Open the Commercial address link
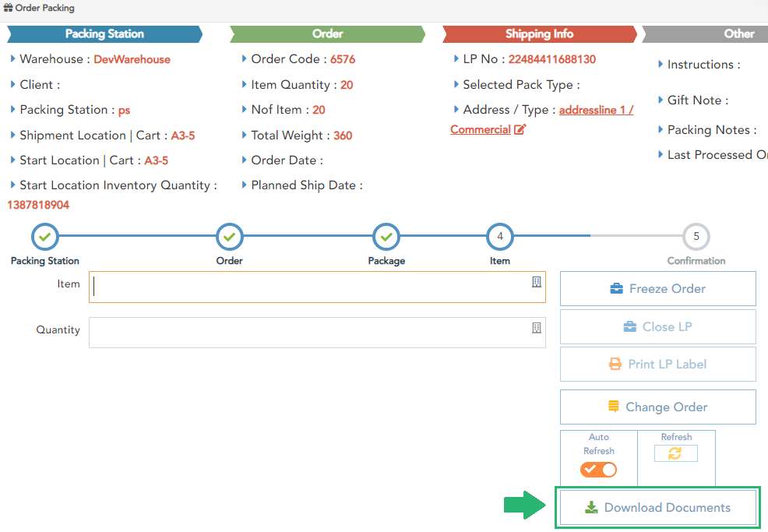This screenshot has height=532, width=768. pos(479,129)
